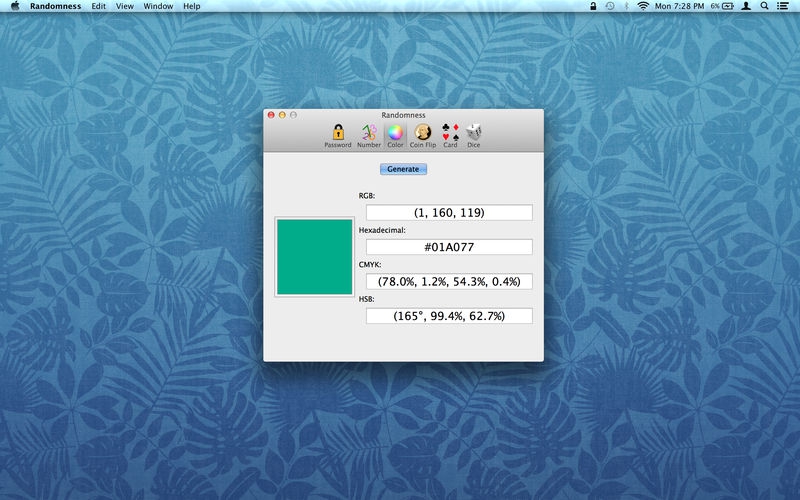Click the Time Machine clock icon
Viewport: 800px width, 500px height.
[x=610, y=6]
